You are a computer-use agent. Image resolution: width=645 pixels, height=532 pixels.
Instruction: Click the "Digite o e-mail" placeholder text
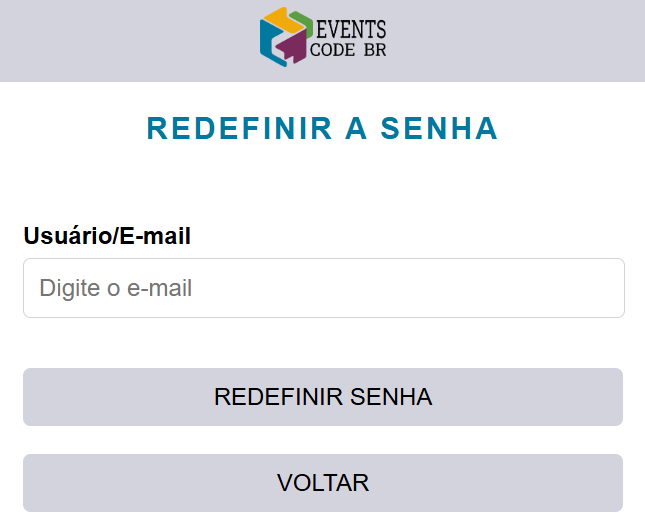(x=115, y=288)
